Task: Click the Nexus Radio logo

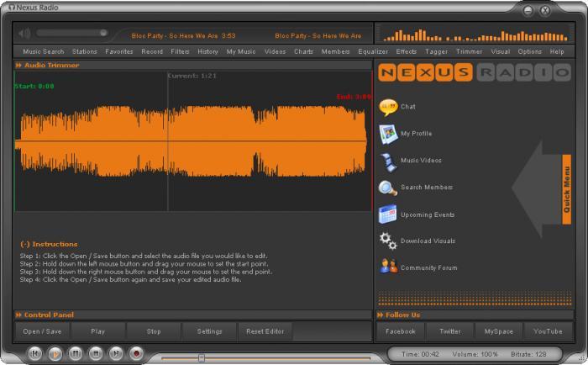Action: 475,72
